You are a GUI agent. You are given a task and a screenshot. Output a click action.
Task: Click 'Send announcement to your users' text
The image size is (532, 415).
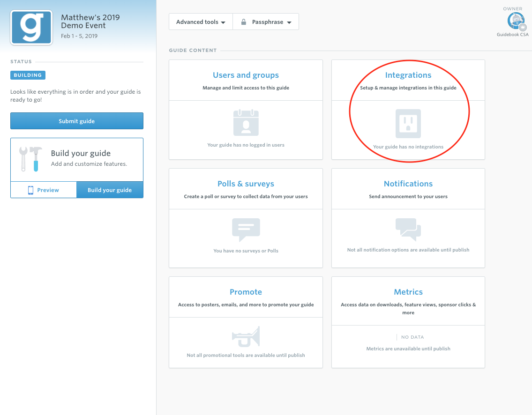point(408,197)
